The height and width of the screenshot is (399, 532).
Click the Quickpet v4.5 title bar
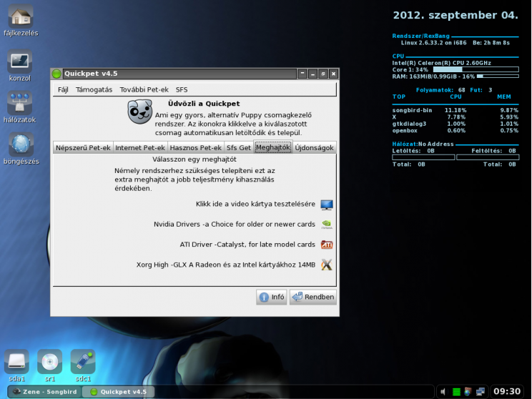[x=179, y=74]
